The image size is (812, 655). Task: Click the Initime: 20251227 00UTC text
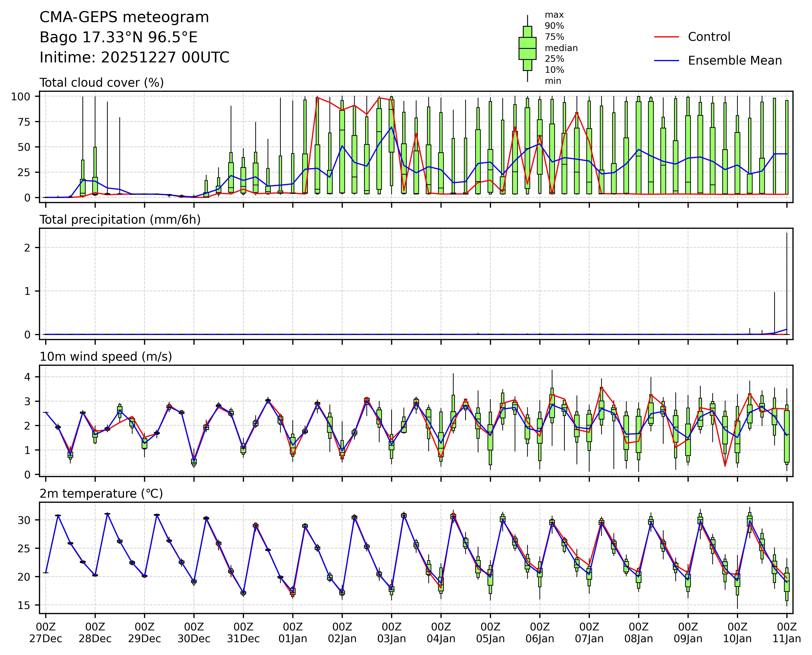click(134, 58)
